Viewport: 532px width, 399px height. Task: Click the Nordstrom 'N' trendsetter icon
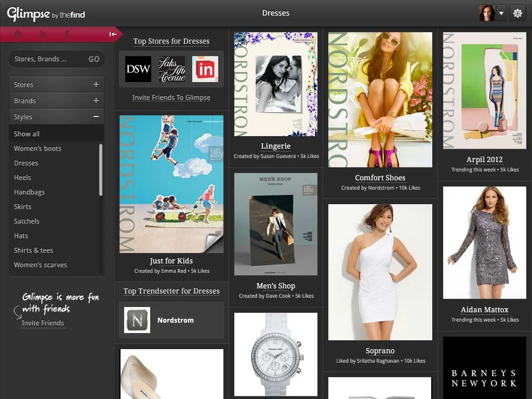[137, 320]
